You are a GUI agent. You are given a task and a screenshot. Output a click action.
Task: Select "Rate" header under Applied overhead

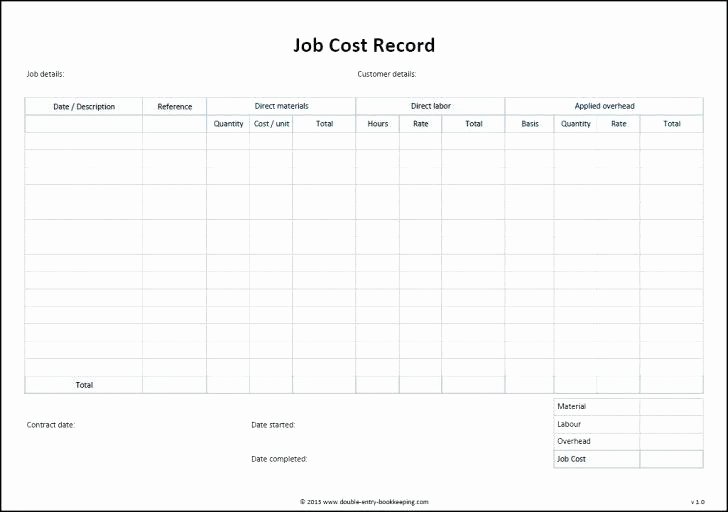[x=618, y=124]
